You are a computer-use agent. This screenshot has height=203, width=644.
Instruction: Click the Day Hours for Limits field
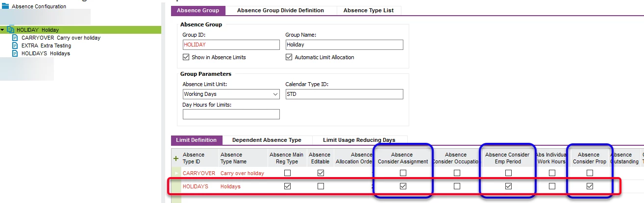click(231, 114)
